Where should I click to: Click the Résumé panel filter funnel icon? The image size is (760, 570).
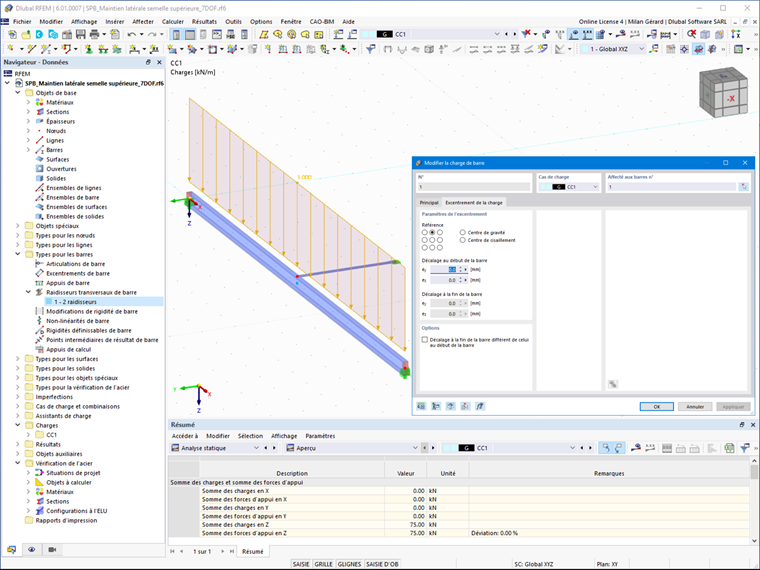(x=744, y=448)
